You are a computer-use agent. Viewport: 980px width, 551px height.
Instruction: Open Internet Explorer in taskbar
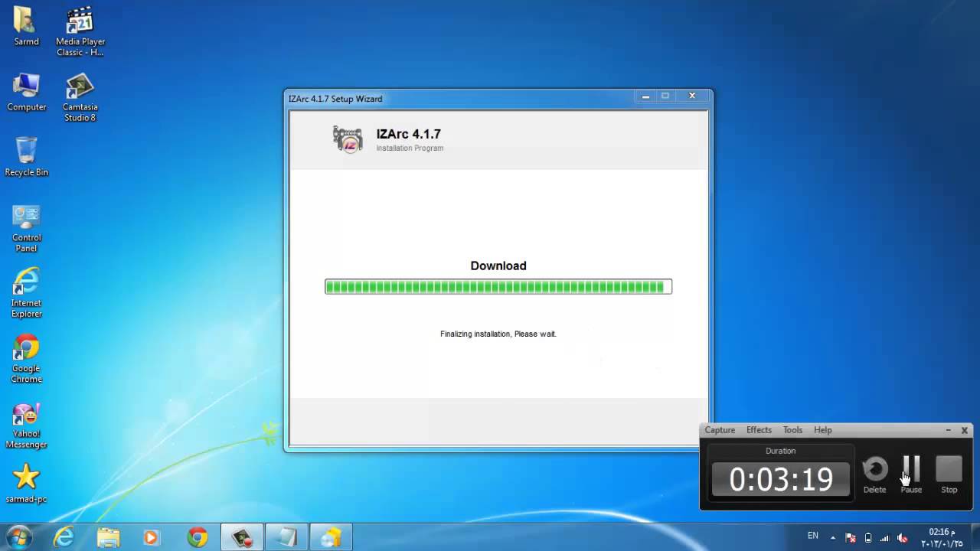64,537
